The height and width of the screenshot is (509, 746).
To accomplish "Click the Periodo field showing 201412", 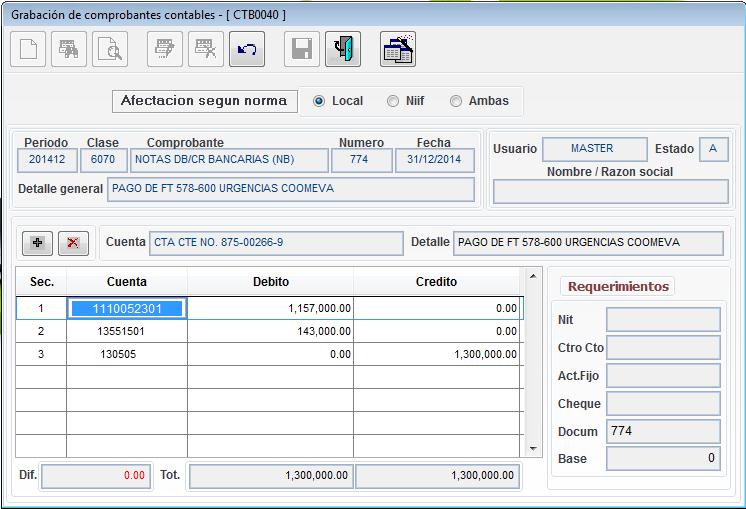I will (47, 160).
